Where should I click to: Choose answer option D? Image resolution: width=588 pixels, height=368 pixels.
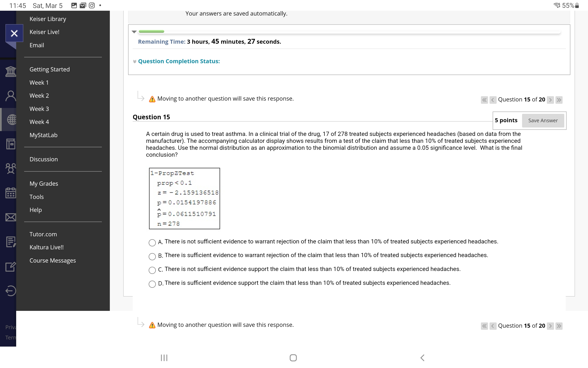click(x=152, y=284)
